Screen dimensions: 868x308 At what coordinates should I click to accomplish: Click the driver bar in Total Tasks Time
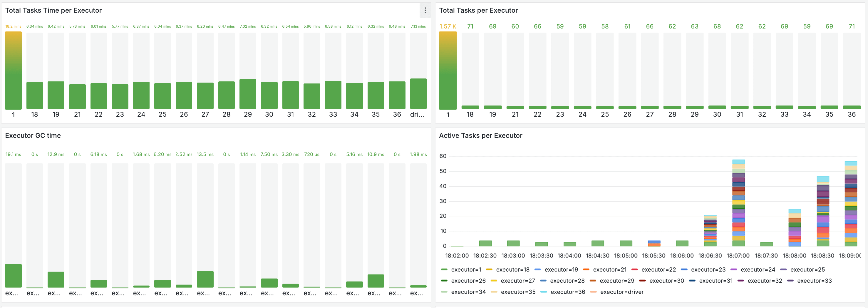[418, 94]
